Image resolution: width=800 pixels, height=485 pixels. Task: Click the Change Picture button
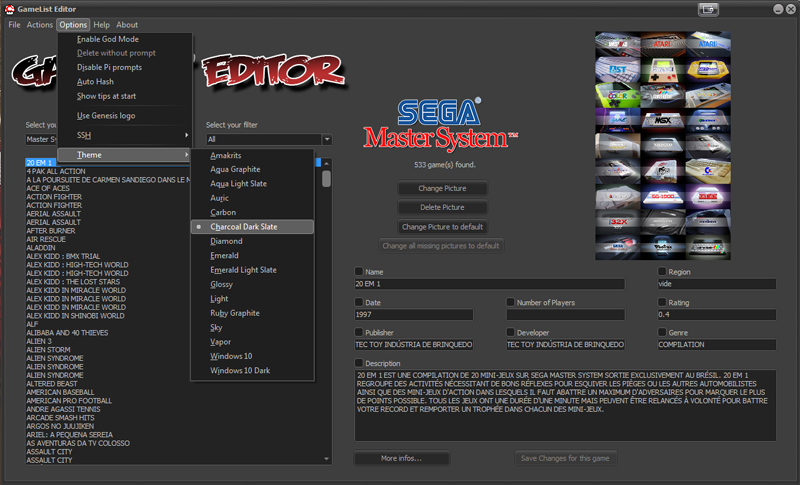coord(442,188)
